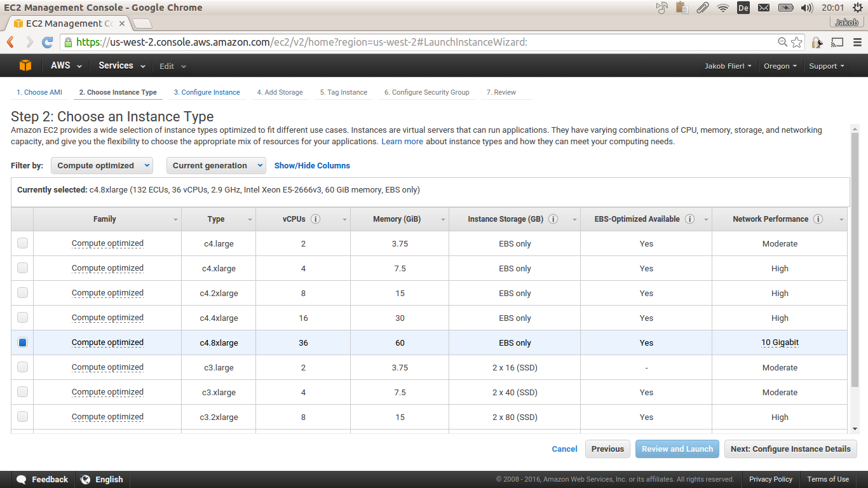Go to step 7 Review
Screen dimensions: 868x488
(501, 92)
